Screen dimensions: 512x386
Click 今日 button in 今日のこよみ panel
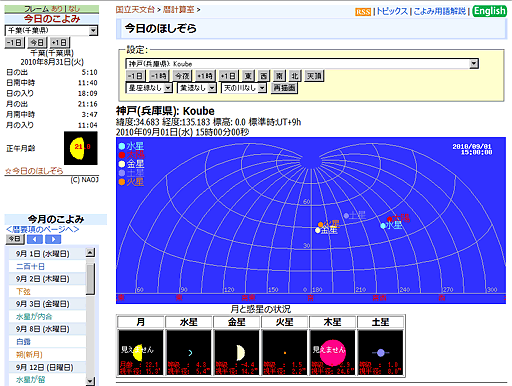pos(37,43)
